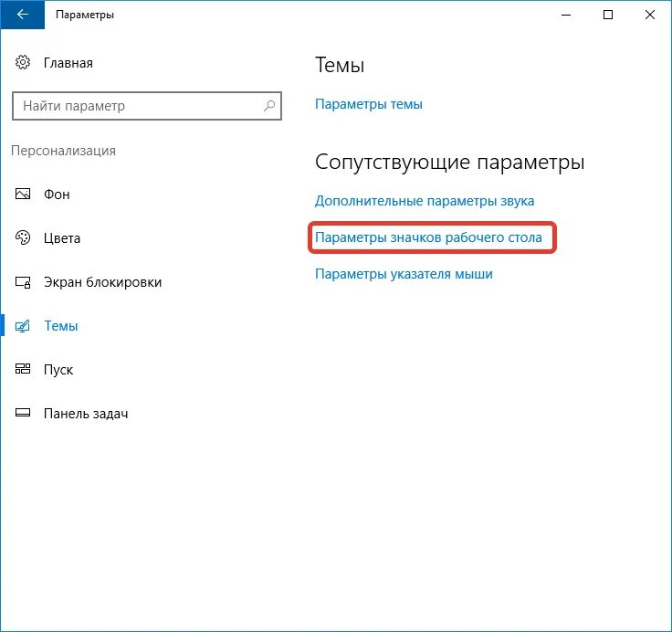Focus the Найти параметр search field

pyautogui.click(x=147, y=105)
